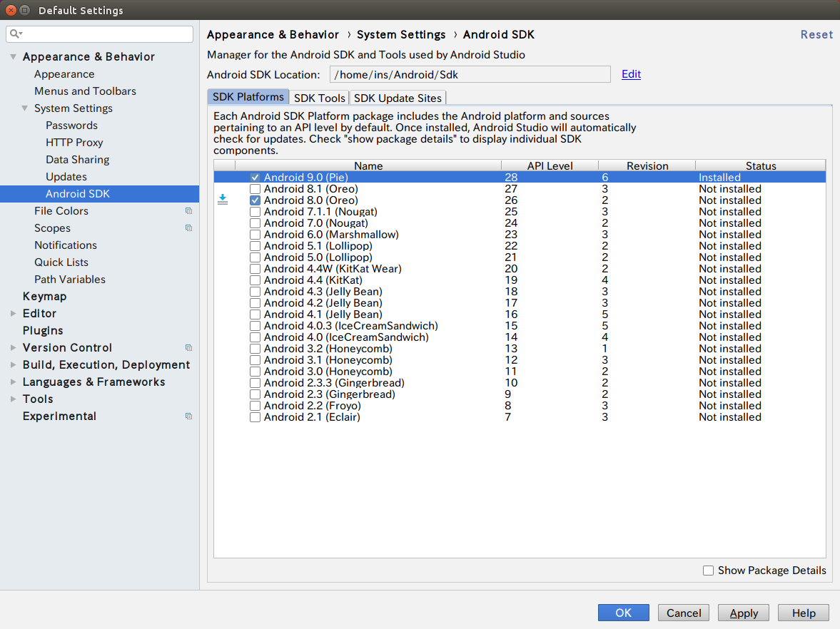
Task: Sort by the Revision column header
Action: (x=647, y=165)
